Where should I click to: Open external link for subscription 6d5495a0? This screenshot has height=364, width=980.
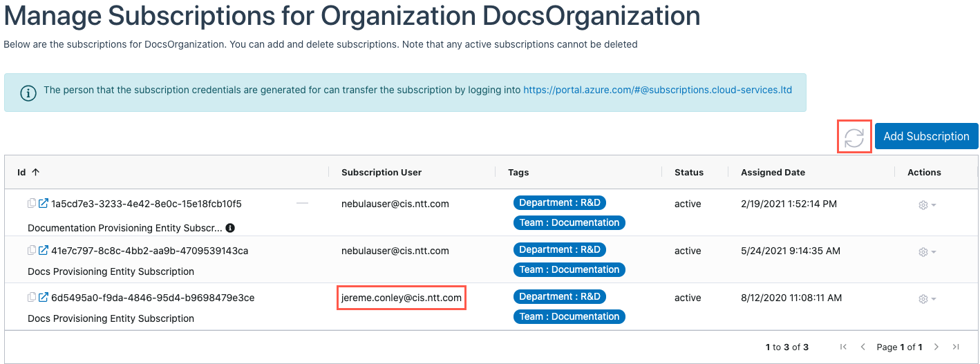(43, 298)
